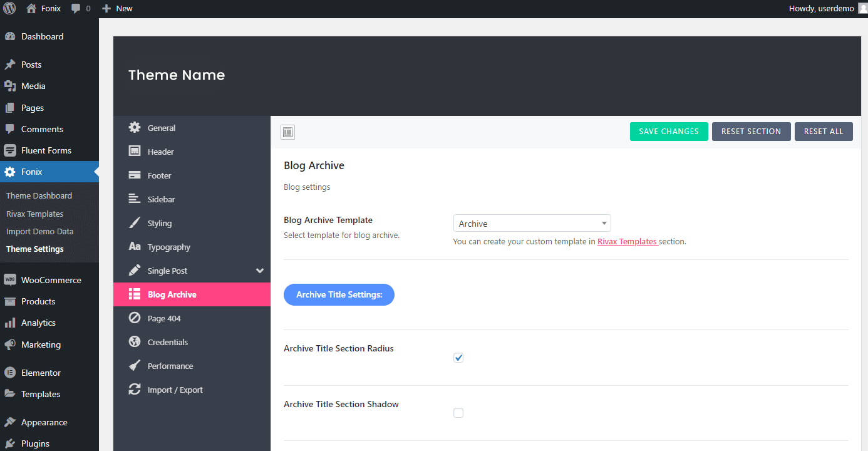Click the Blog settings description text
The image size is (868, 451).
[x=307, y=187]
